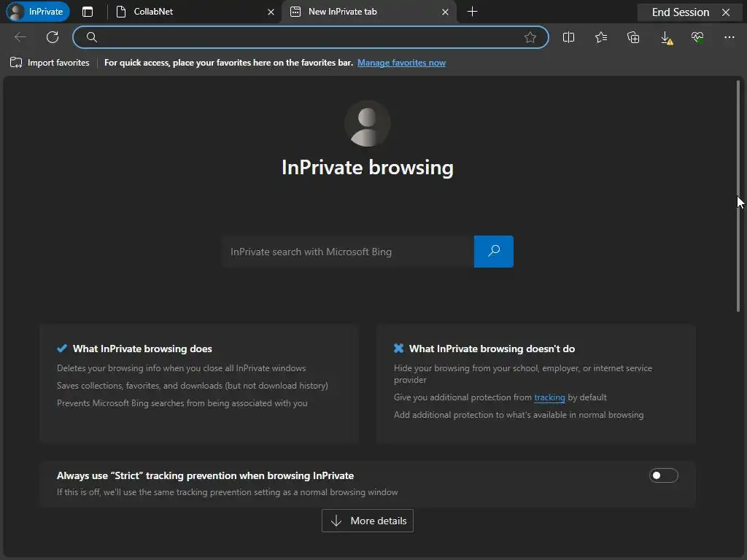This screenshot has width=747, height=560.
Task: Open the Manage favorites now link
Action: coord(401,63)
